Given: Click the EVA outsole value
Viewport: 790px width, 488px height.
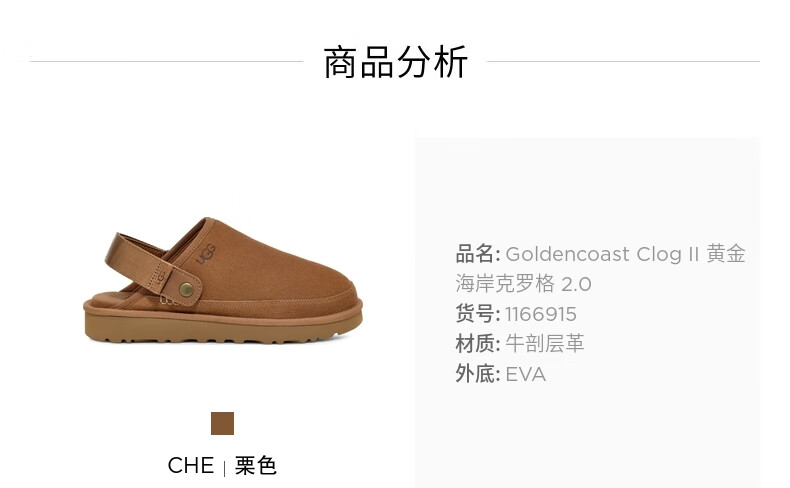Looking at the screenshot, I should (x=525, y=375).
